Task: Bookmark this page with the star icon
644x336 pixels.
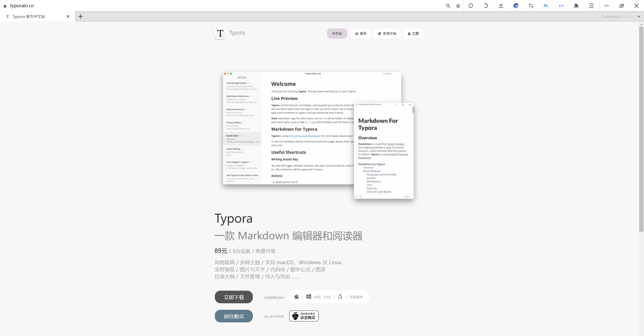Action: click(x=458, y=6)
